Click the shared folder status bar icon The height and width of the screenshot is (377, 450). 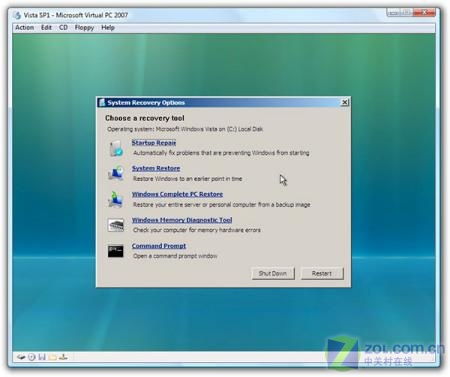pos(52,357)
